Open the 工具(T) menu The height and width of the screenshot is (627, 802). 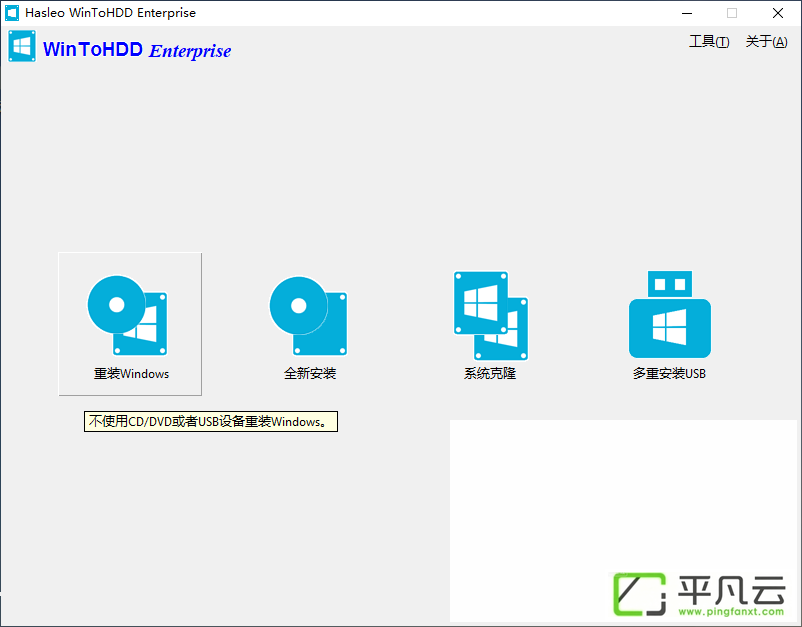pos(709,41)
